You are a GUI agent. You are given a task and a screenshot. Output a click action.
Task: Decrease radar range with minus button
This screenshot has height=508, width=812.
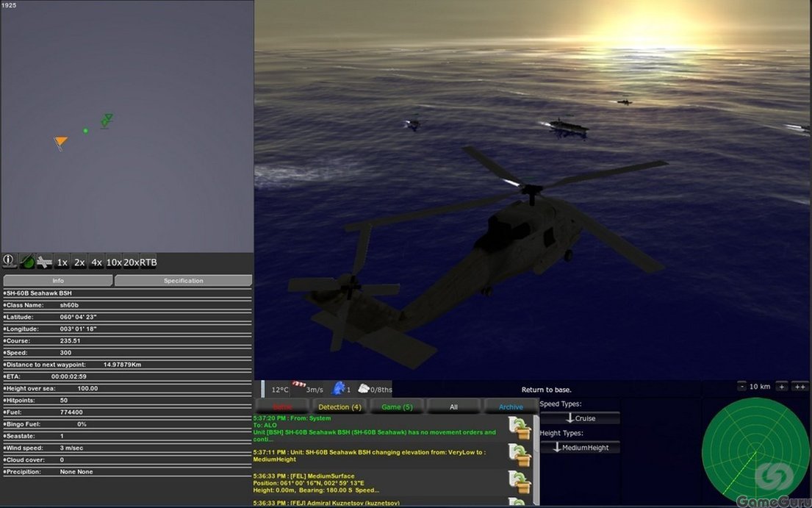[741, 386]
